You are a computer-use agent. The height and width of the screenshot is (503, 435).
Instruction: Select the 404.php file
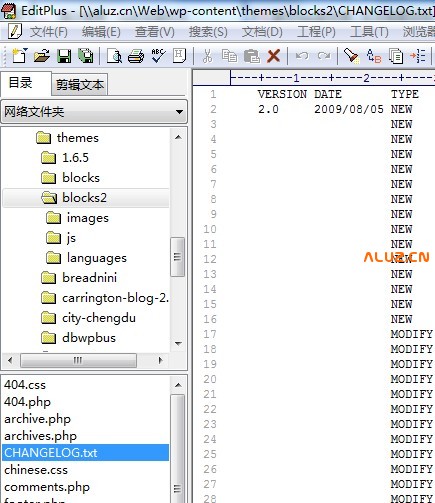click(x=27, y=402)
